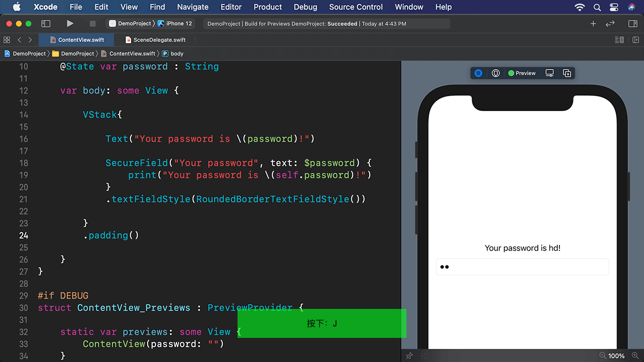This screenshot has width=644, height=362.
Task: Open the preview adjust settings sliders icon
Action: (x=424, y=356)
